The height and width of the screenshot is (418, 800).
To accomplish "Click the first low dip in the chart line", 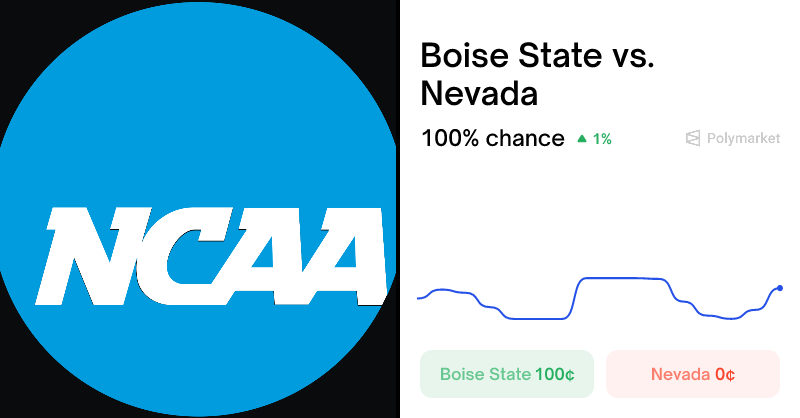I will 535,319.
